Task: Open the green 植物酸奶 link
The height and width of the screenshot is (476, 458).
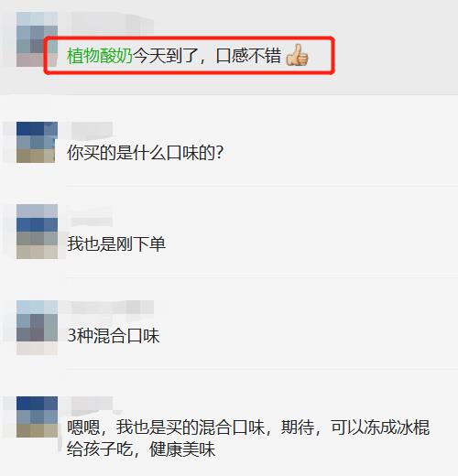Action: click(100, 56)
